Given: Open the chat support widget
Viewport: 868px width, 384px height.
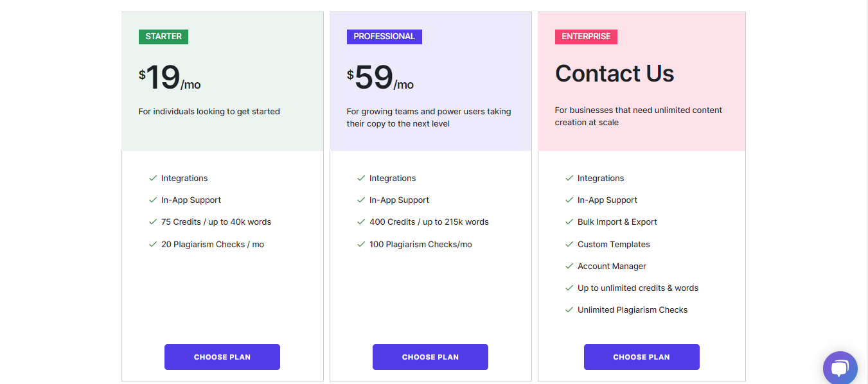Looking at the screenshot, I should point(840,368).
